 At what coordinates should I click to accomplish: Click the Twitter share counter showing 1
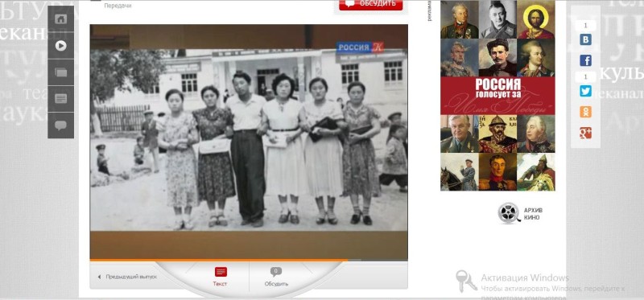(x=586, y=77)
